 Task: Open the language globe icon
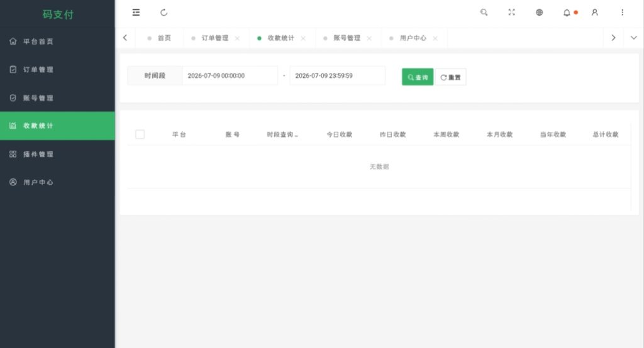[x=539, y=13]
